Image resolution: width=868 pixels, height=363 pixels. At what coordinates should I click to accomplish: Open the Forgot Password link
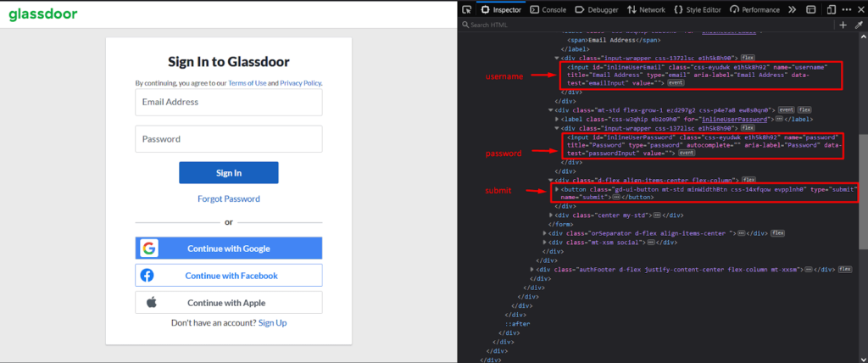(228, 199)
